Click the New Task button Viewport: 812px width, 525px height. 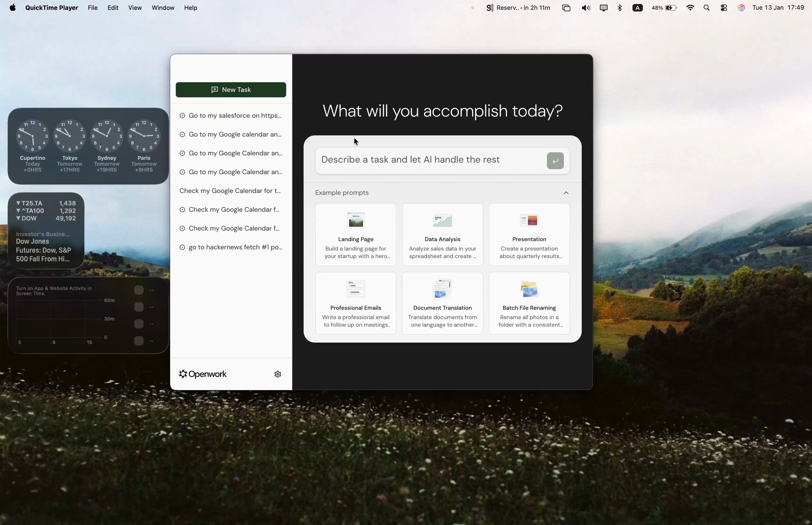[x=231, y=90]
